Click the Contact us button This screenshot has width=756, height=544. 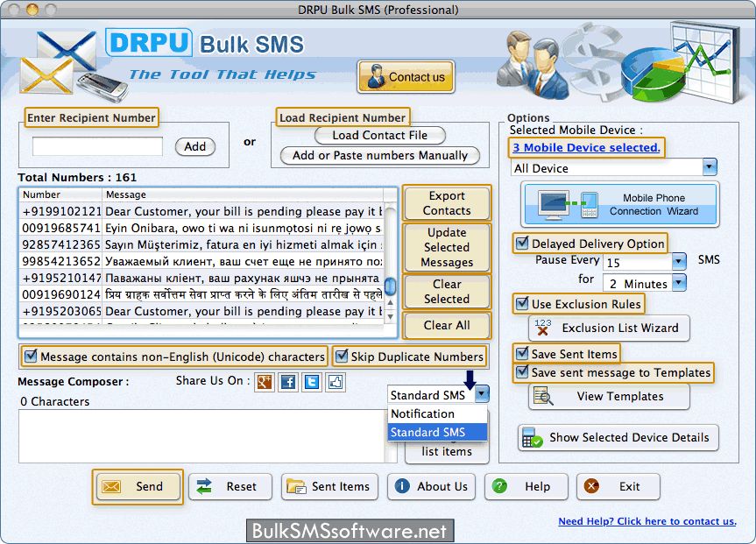[x=406, y=77]
